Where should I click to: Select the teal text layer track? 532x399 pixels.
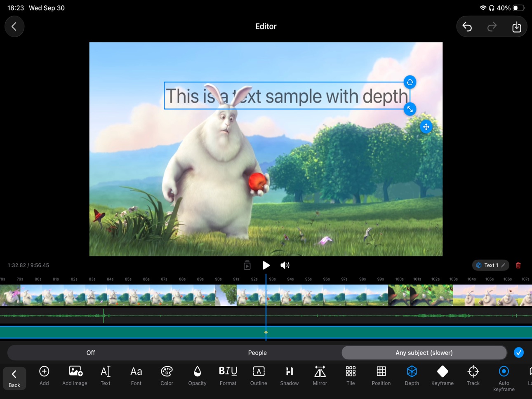pyautogui.click(x=266, y=332)
